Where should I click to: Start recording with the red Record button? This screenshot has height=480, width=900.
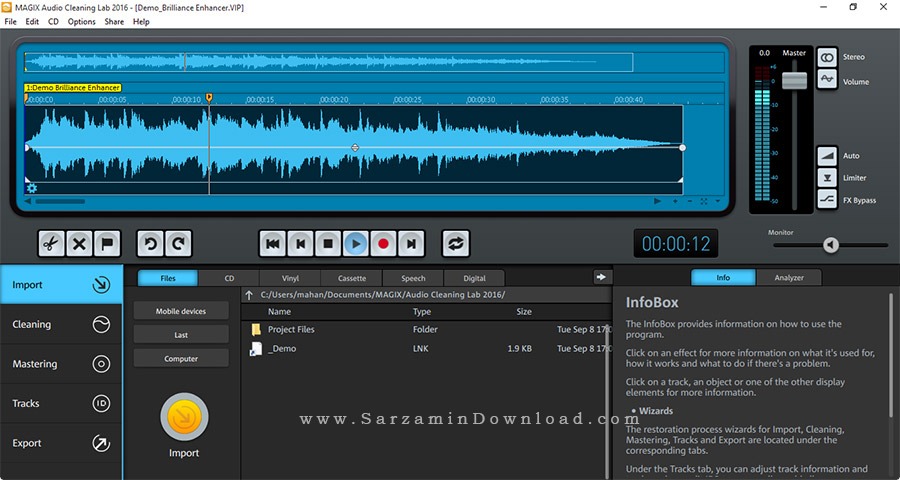(383, 244)
